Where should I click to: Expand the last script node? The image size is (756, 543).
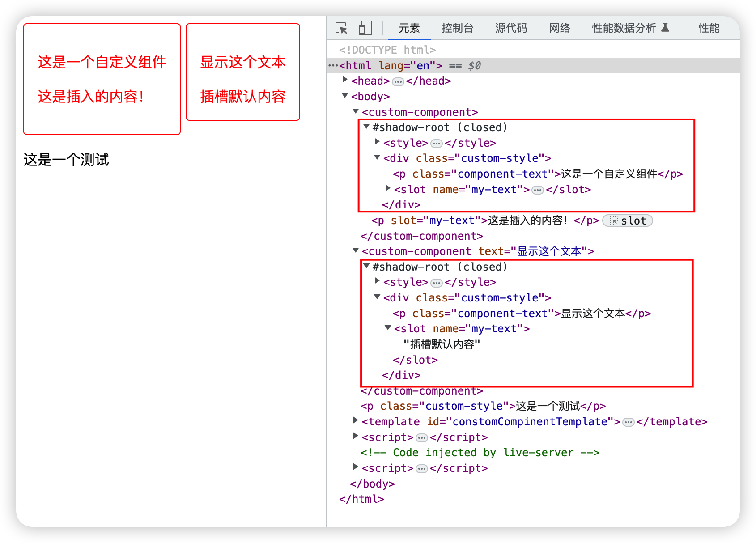tap(356, 467)
